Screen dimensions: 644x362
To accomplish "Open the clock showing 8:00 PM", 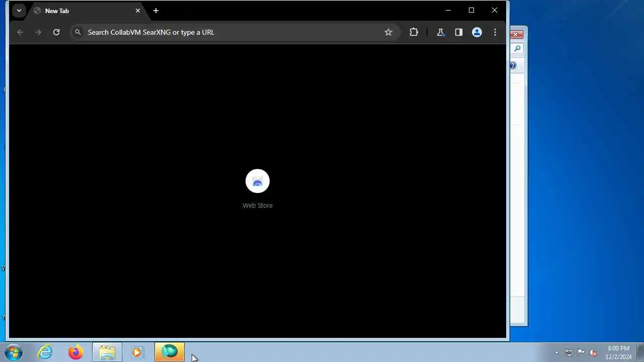I will 618,352.
